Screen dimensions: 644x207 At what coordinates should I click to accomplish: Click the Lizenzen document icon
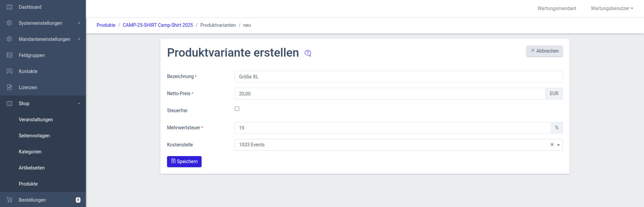click(9, 87)
